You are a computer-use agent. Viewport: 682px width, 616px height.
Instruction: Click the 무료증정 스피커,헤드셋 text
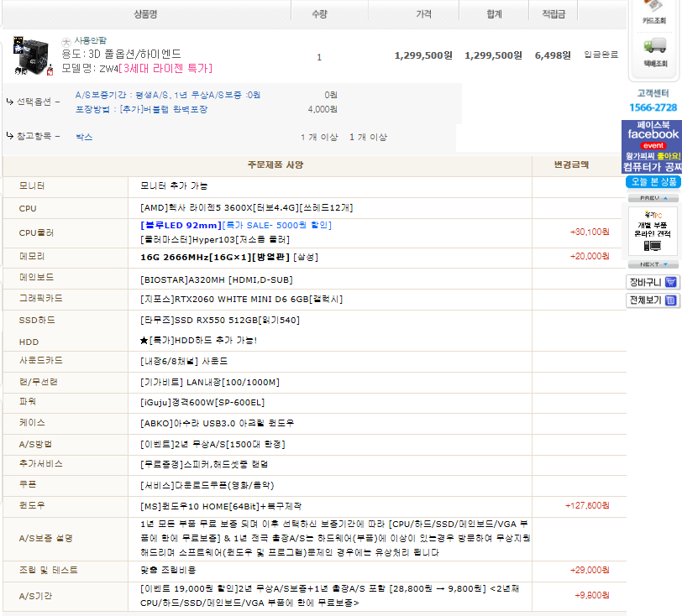click(x=204, y=464)
